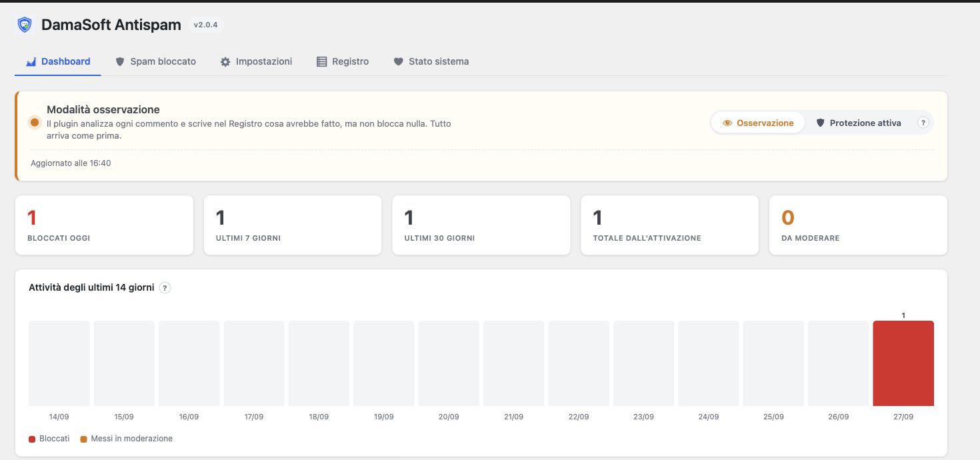The width and height of the screenshot is (980, 460).
Task: Click the Impostazioni gear icon
Action: tap(225, 61)
